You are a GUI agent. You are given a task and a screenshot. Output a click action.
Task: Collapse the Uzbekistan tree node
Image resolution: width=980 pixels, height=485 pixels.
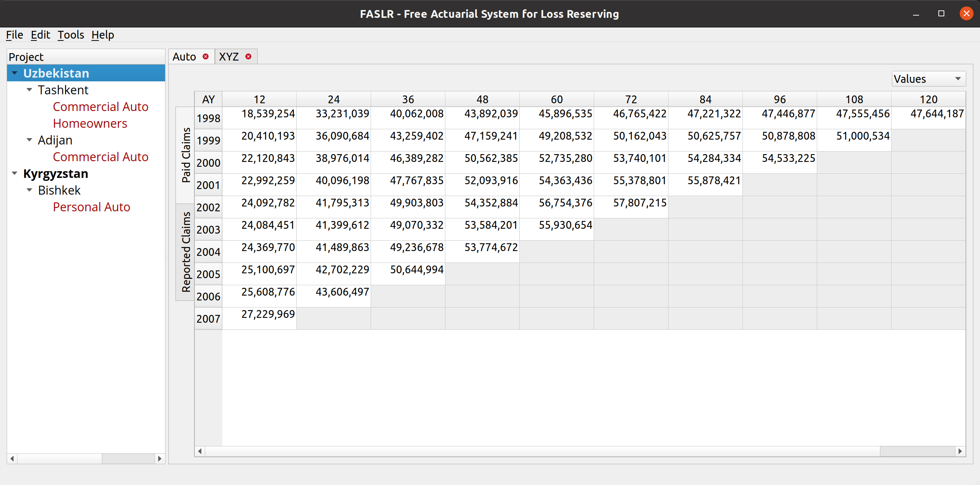(14, 73)
